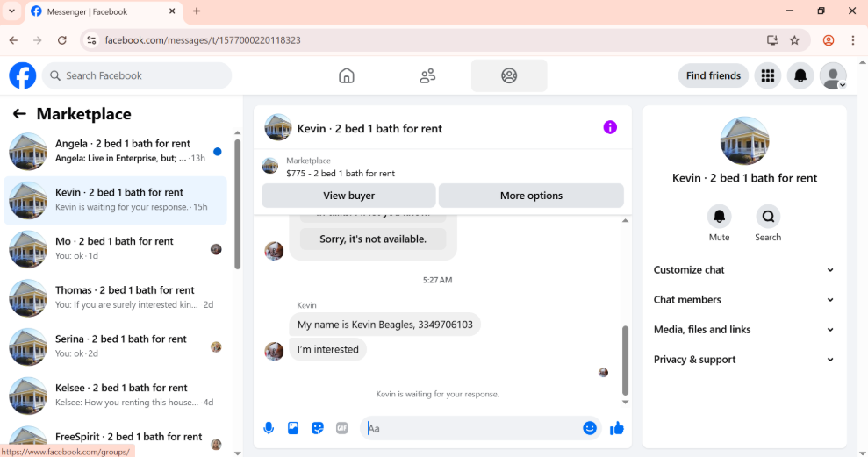Choose a sticker icon
This screenshot has width=868, height=457.
click(x=317, y=428)
